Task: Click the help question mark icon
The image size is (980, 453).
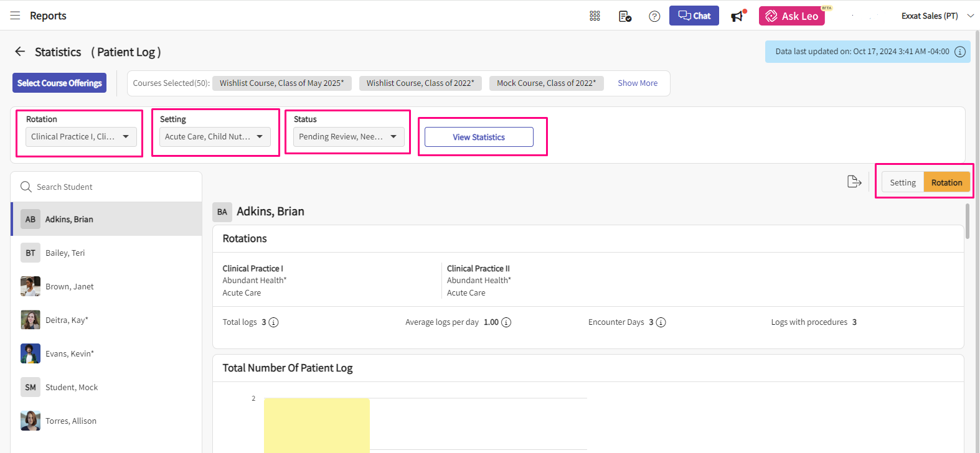Action: tap(654, 16)
